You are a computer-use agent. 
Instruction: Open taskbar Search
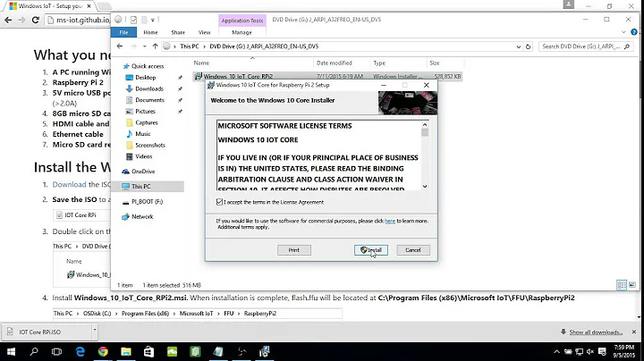pos(34,351)
